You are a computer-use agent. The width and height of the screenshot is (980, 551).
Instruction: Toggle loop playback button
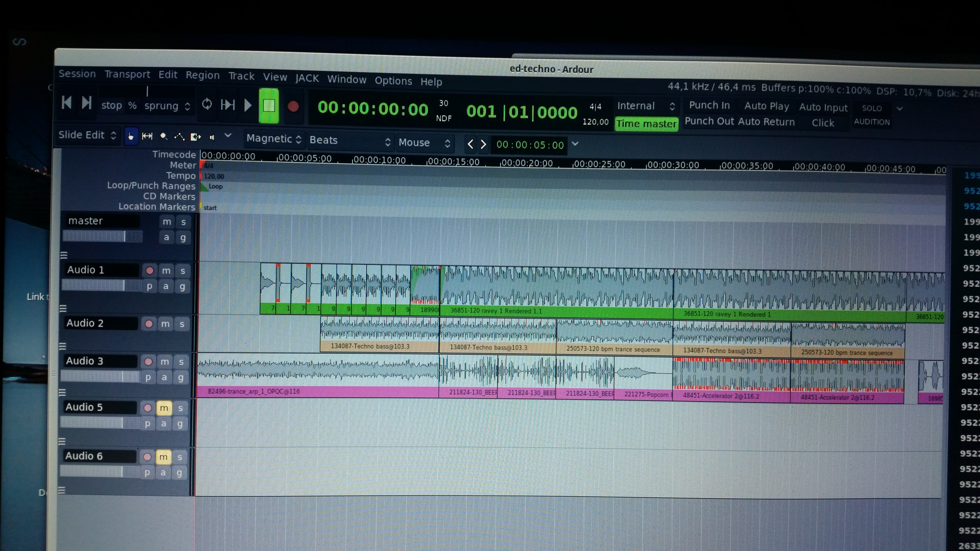pyautogui.click(x=207, y=104)
